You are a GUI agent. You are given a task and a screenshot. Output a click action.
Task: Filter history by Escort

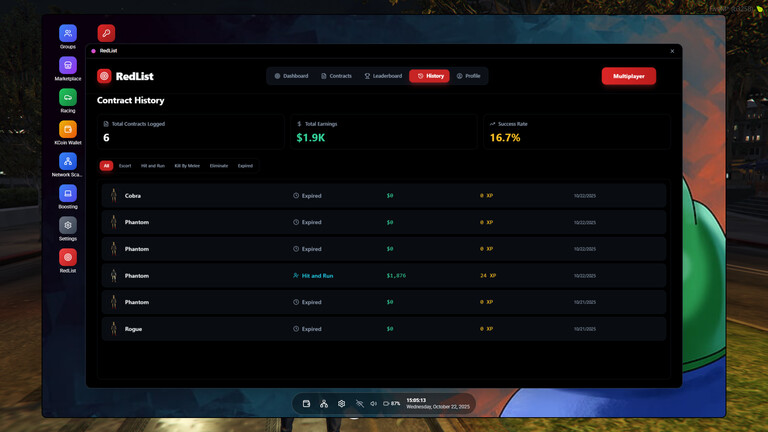click(125, 166)
